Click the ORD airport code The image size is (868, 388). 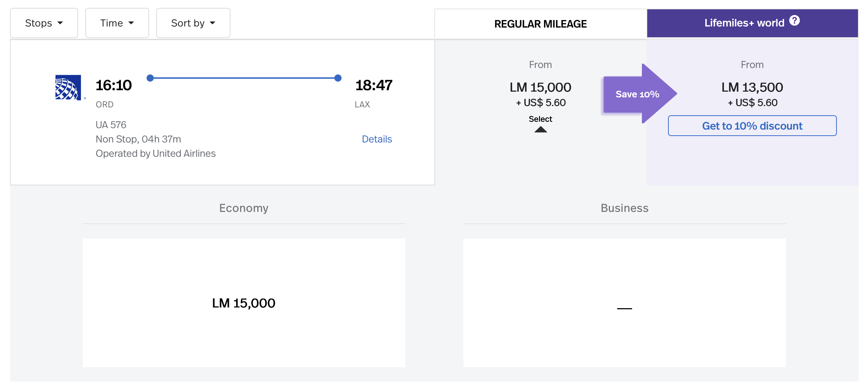coord(105,105)
